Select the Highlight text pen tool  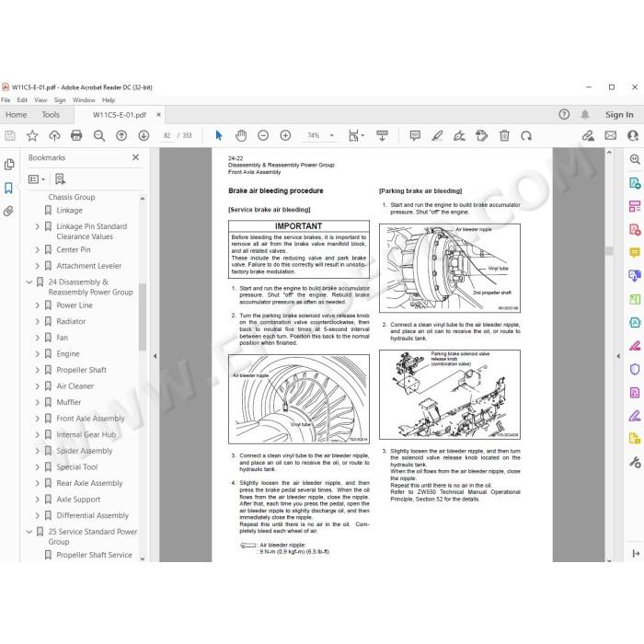click(437, 135)
